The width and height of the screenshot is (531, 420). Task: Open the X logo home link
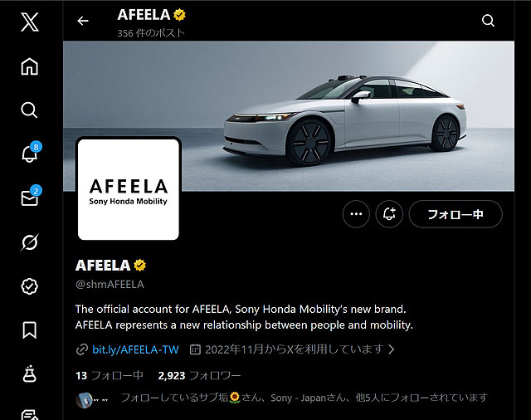click(30, 22)
